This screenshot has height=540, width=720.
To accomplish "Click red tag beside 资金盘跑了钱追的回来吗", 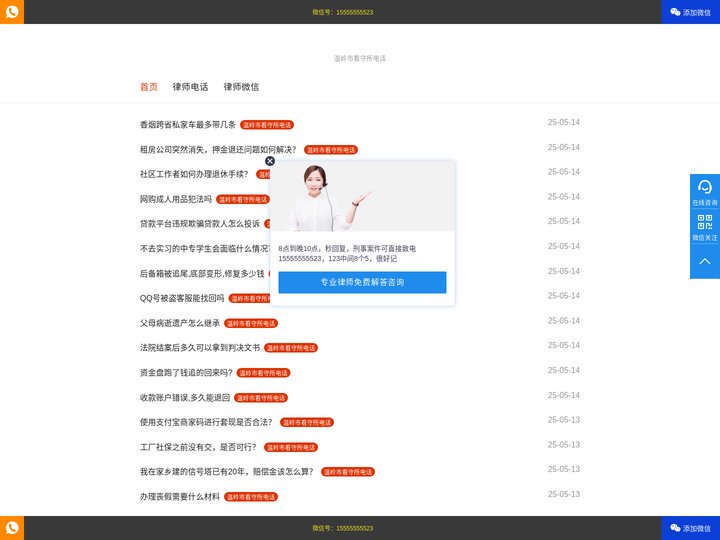I will tap(264, 373).
